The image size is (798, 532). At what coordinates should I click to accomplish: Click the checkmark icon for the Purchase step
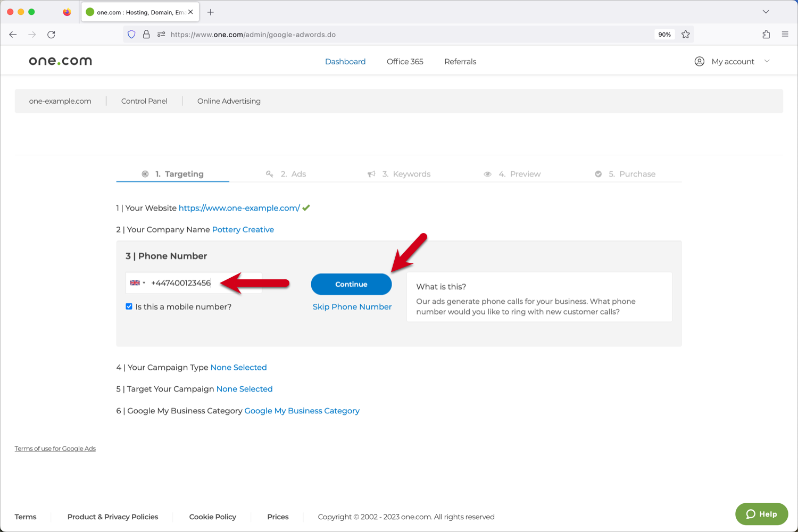(598, 173)
